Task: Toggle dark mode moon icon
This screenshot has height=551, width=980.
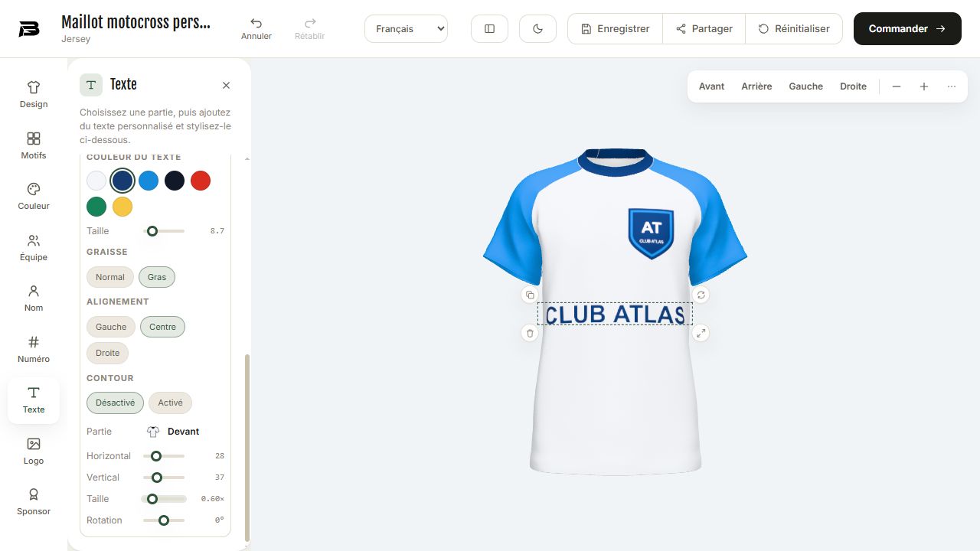Action: coord(537,28)
